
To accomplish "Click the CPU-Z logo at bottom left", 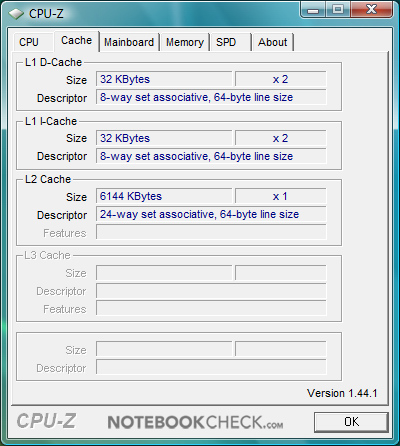I will click(x=47, y=421).
